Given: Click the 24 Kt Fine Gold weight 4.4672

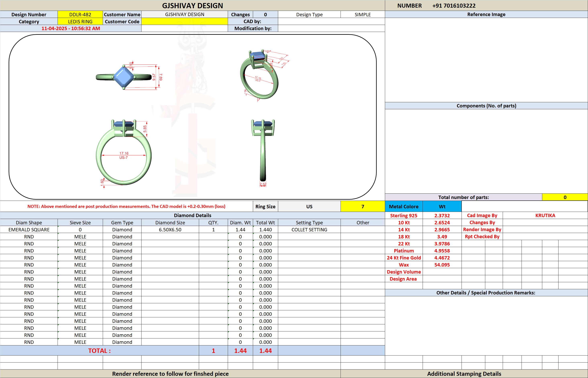Looking at the screenshot, I should click(x=442, y=258).
